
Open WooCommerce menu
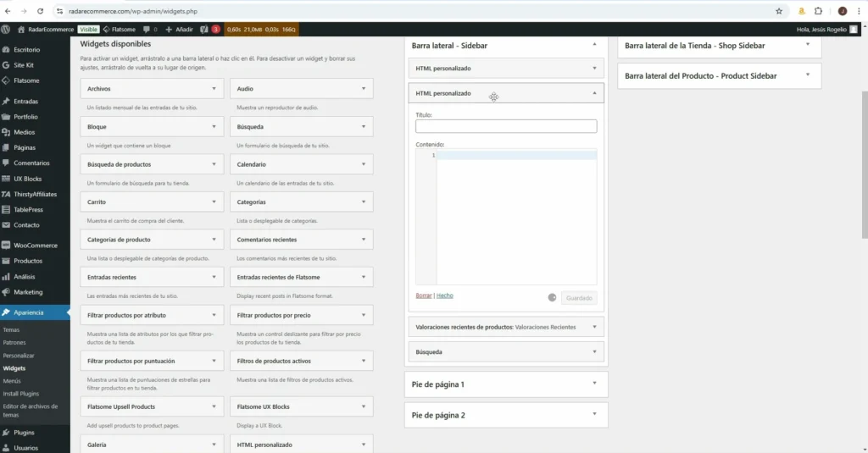pos(35,245)
